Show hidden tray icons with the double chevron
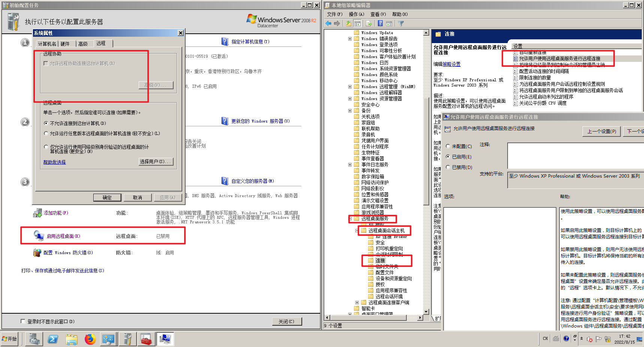The height and width of the screenshot is (347, 644). coord(581,338)
